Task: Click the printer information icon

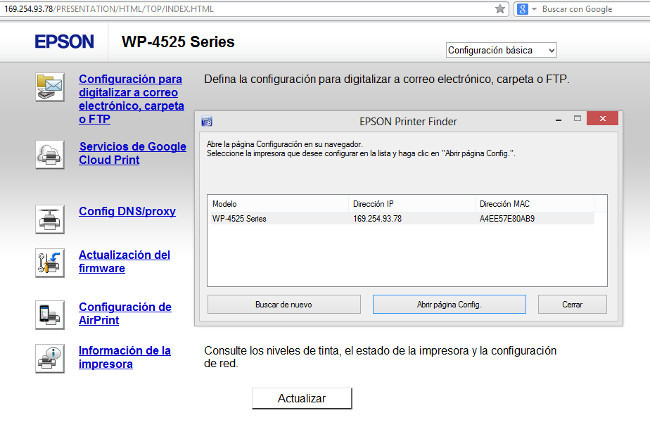Action: [x=50, y=359]
